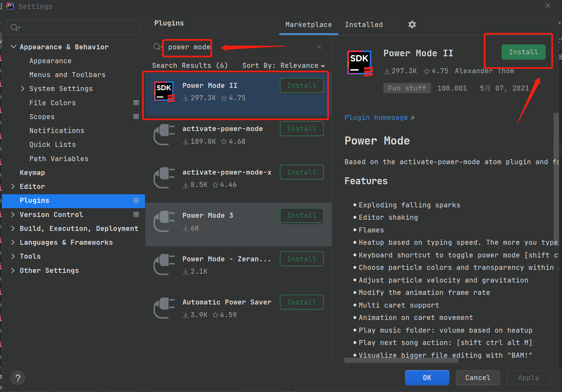Expand Languages & Frameworks node
This screenshot has height=392, width=562.
point(13,242)
